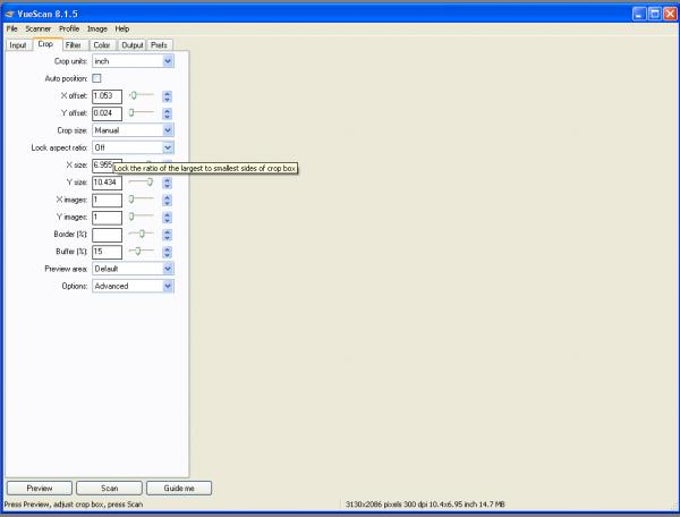Click the Y offset input field
Viewport: 680px width, 517px height.
(107, 114)
